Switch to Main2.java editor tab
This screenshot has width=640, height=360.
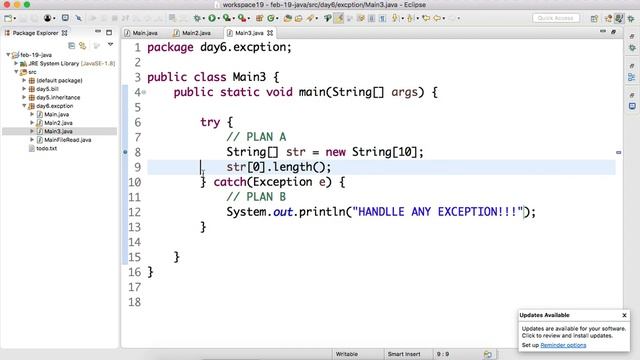pyautogui.click(x=192, y=33)
